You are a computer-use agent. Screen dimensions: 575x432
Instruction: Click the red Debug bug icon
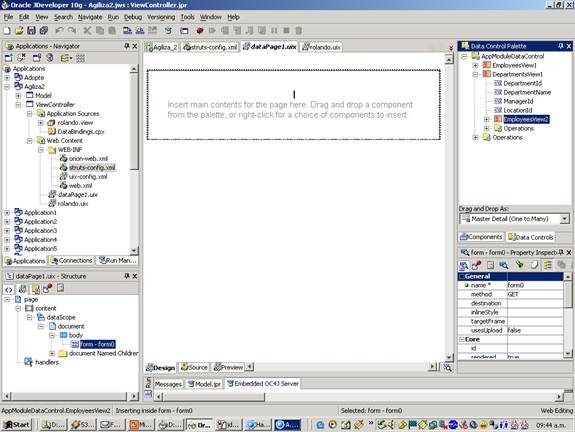click(x=200, y=31)
